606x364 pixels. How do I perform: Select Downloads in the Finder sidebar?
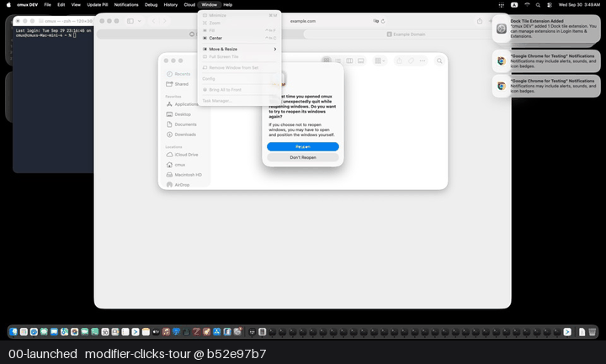tap(181, 135)
